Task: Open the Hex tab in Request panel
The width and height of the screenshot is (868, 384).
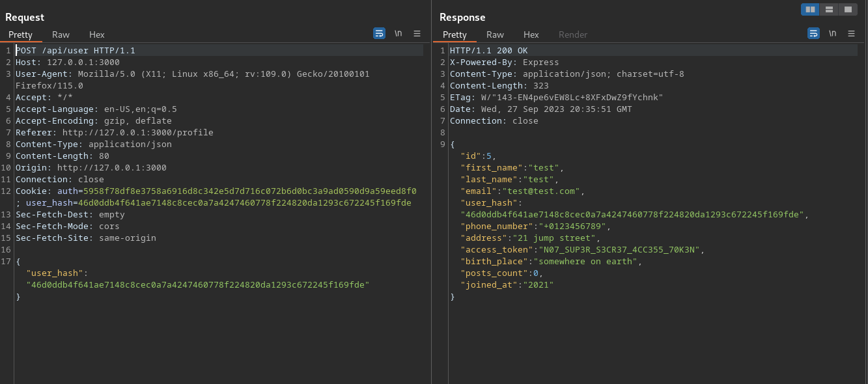Action: [96, 34]
